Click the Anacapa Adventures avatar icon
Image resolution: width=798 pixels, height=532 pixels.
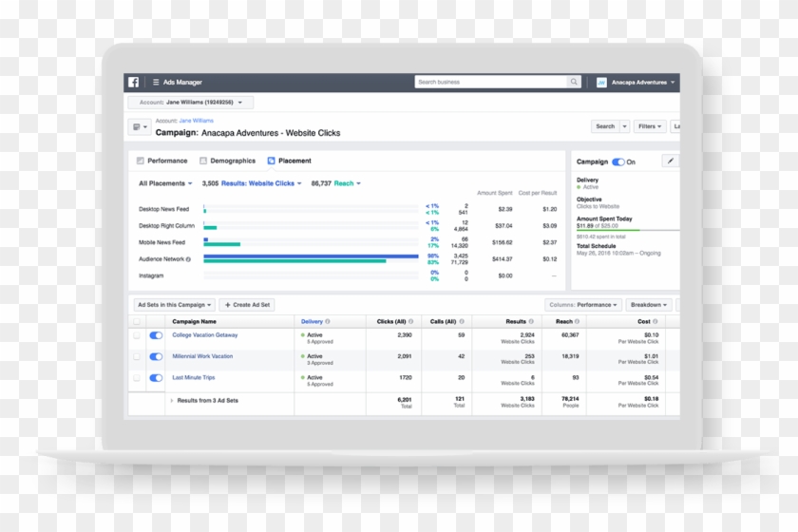tap(601, 83)
